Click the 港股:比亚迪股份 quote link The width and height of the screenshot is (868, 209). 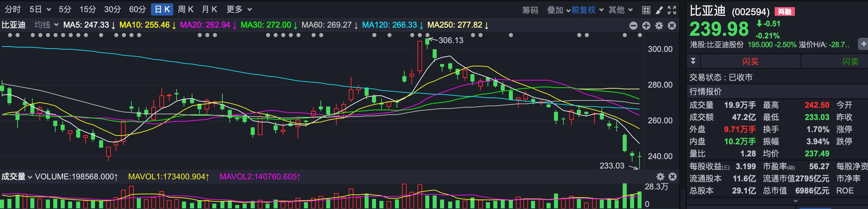[x=716, y=44]
